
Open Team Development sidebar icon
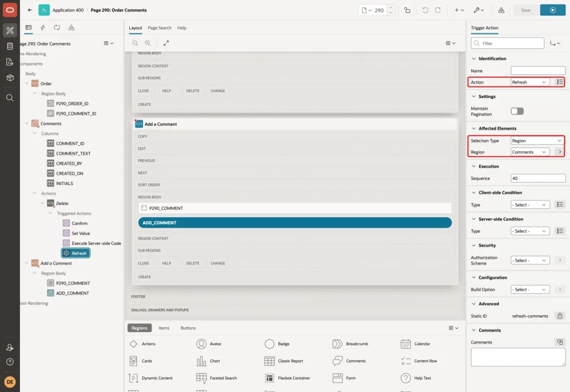(10, 62)
